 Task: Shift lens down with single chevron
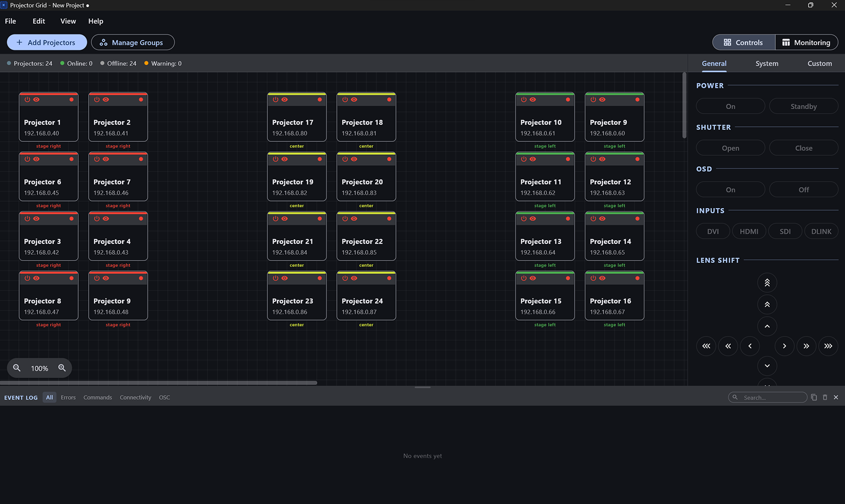tap(767, 366)
